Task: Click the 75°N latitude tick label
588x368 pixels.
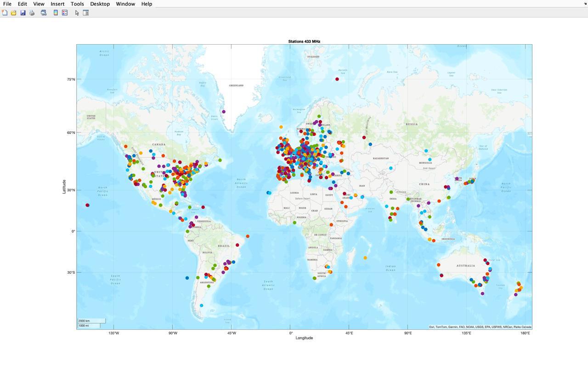Action: coord(71,79)
